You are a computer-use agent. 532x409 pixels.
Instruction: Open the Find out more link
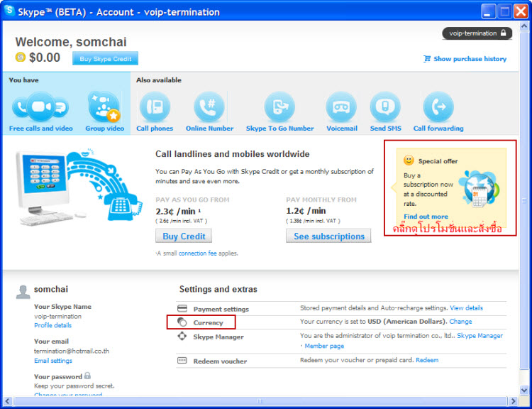[426, 217]
